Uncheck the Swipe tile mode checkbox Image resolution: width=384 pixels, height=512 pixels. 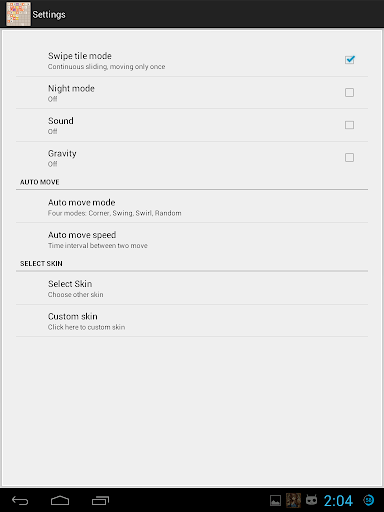350,60
